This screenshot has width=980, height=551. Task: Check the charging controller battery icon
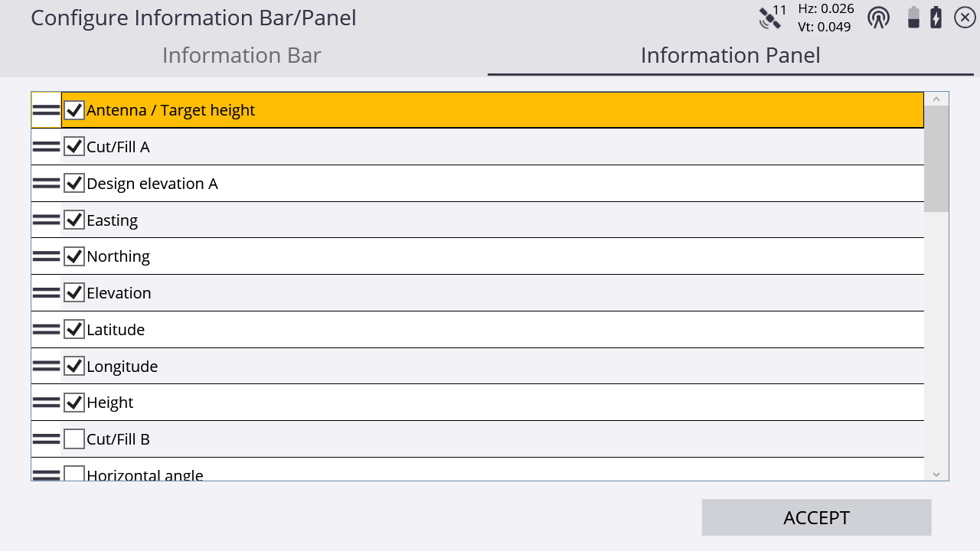[936, 18]
